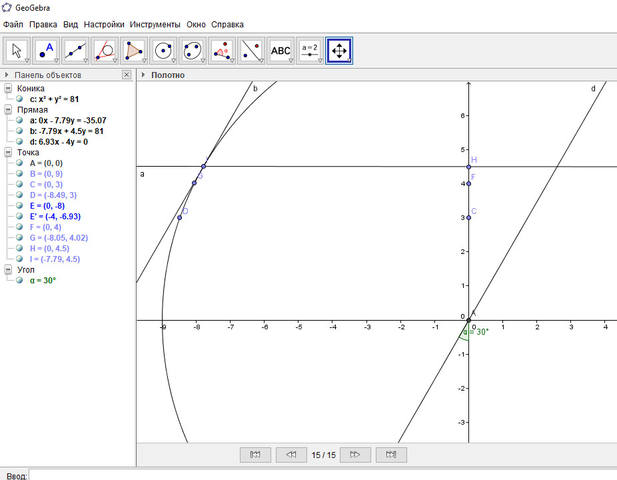Toggle visibility of angle α

[x=19, y=280]
